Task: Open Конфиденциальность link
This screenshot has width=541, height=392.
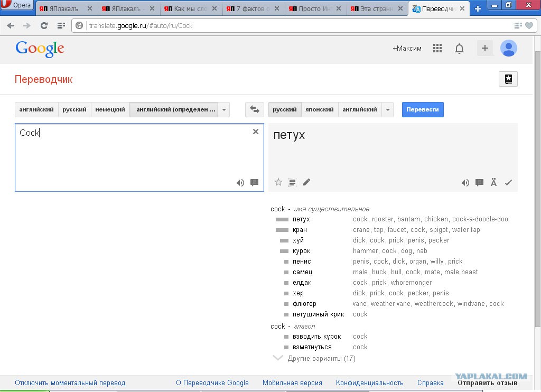Action: (x=369, y=382)
